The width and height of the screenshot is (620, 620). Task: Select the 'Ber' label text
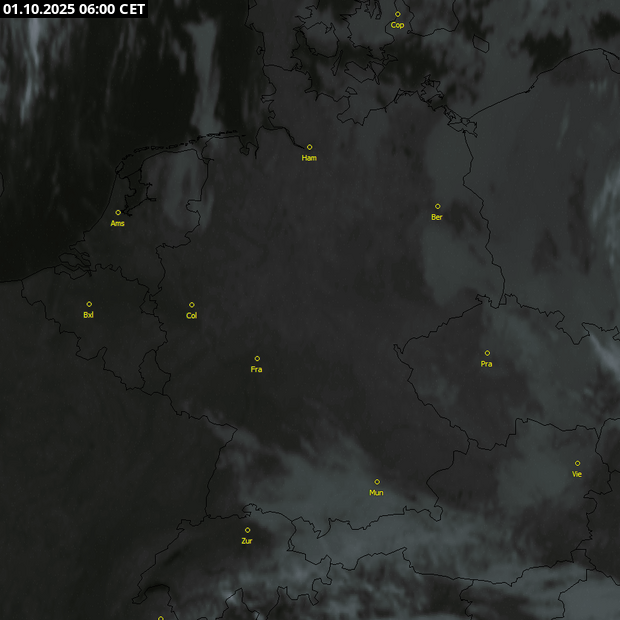tap(437, 217)
